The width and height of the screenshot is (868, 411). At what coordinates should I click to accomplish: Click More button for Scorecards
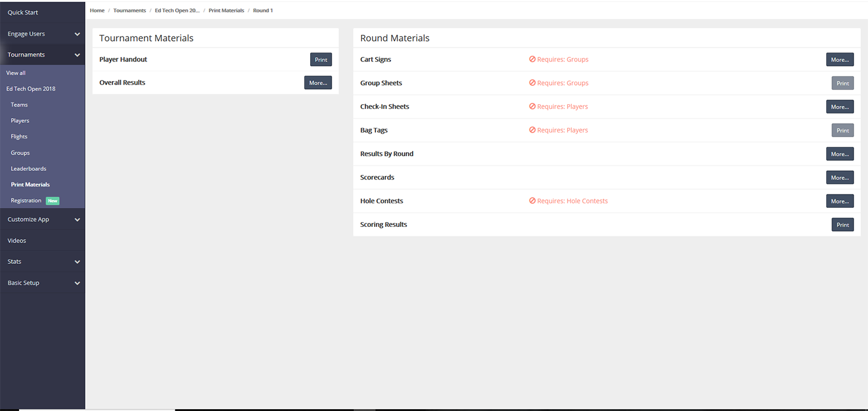coord(839,178)
